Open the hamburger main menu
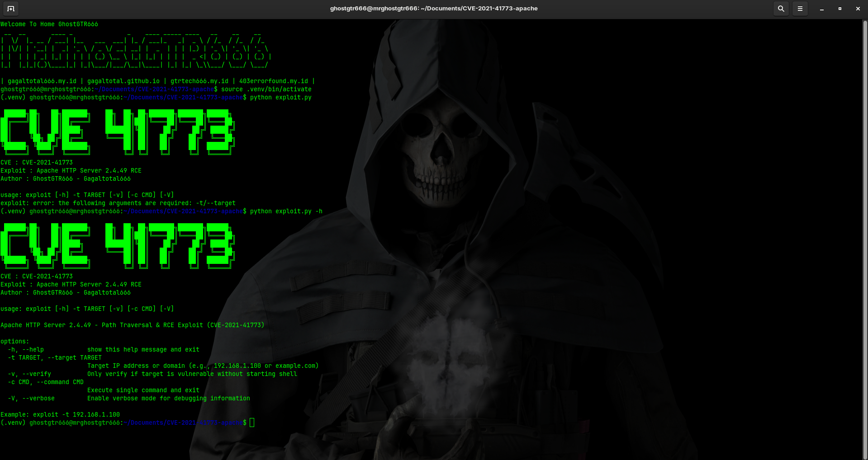This screenshot has width=868, height=460. [800, 9]
